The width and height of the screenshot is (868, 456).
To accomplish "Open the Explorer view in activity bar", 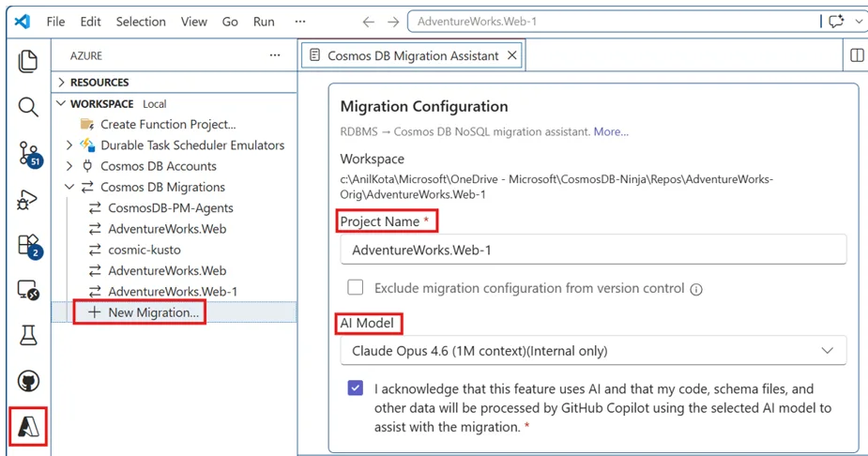I will tap(27, 61).
